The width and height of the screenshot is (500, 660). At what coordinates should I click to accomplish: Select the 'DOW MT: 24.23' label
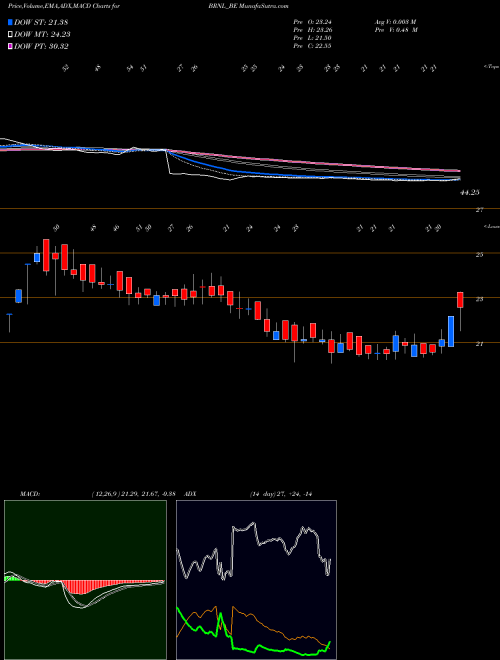coord(42,35)
